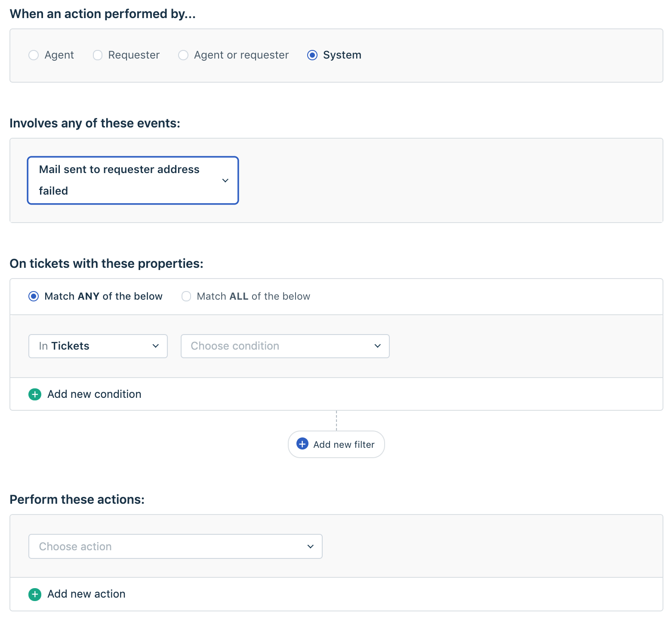Select the Agent radio button
Image resolution: width=672 pixels, height=620 pixels.
pyautogui.click(x=34, y=55)
